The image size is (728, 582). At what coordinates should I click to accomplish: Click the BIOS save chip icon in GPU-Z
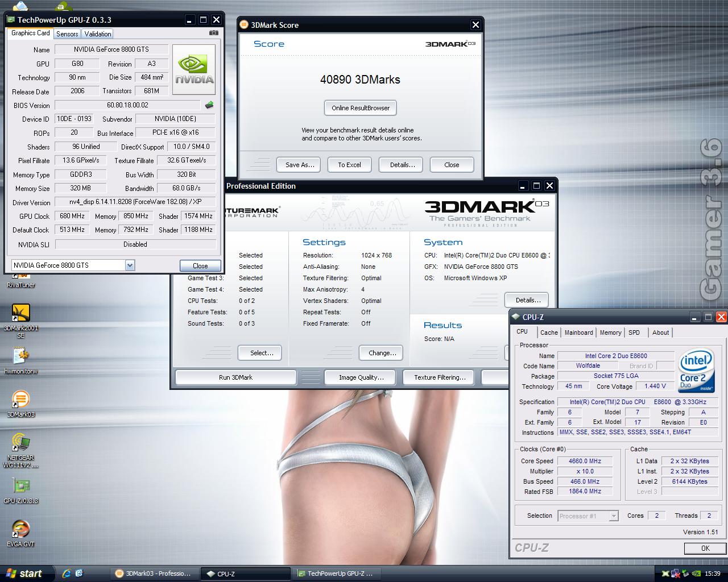click(x=209, y=105)
